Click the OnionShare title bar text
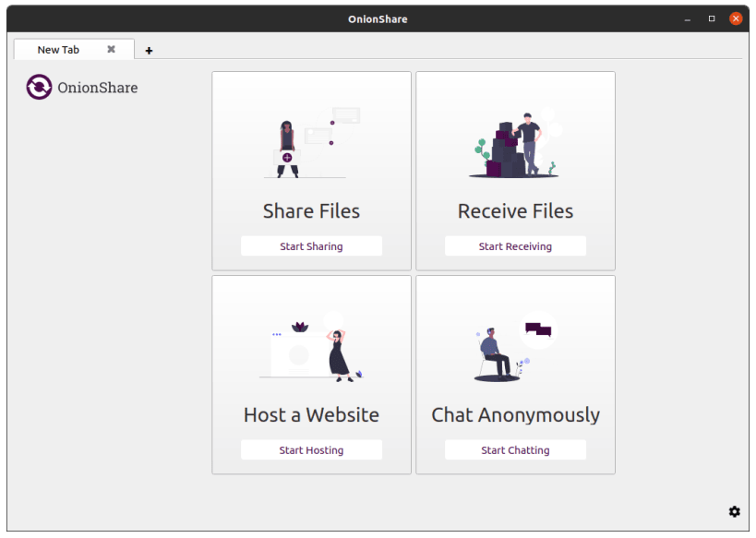 coord(378,19)
